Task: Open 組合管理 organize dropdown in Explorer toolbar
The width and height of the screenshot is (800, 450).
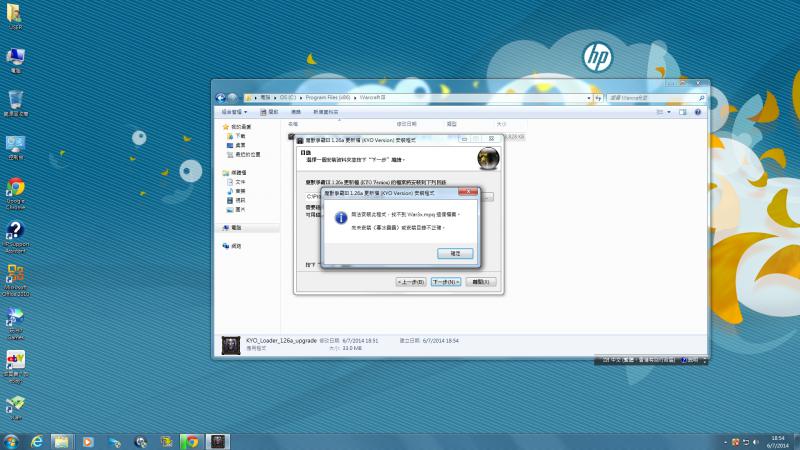Action: click(x=234, y=112)
